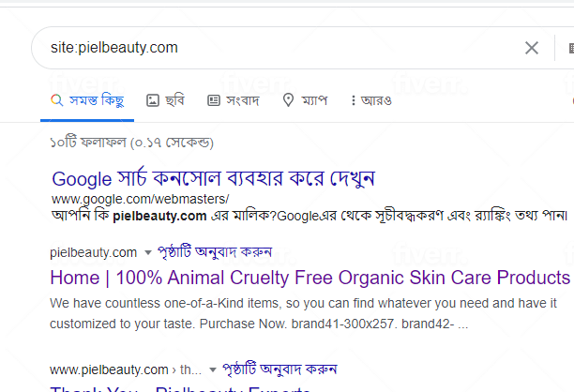Open Home | 100% Animal Cruelty Free result

310,278
